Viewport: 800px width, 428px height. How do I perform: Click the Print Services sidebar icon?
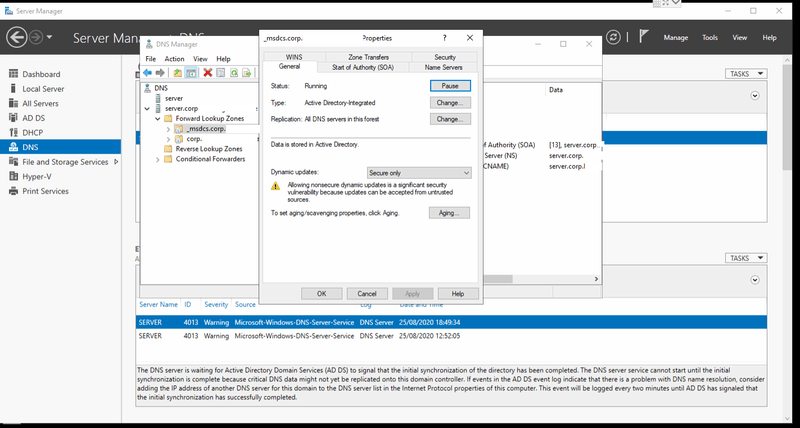(14, 191)
